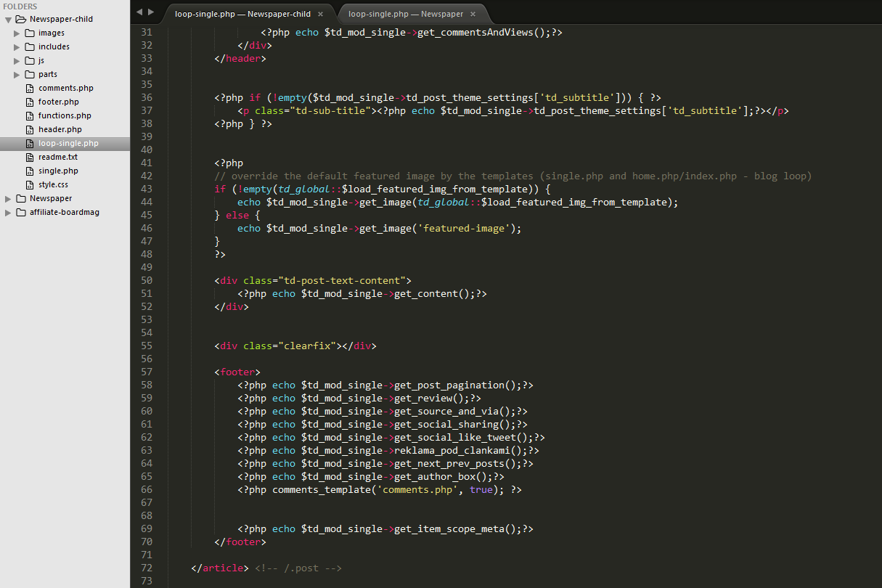882x588 pixels.
Task: Click the single.php file icon
Action: pyautogui.click(x=30, y=171)
